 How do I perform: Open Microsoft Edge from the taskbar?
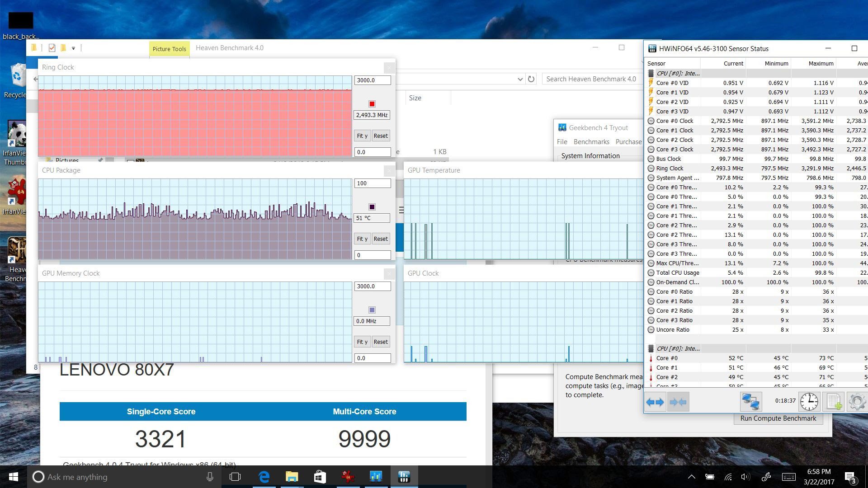click(x=264, y=477)
